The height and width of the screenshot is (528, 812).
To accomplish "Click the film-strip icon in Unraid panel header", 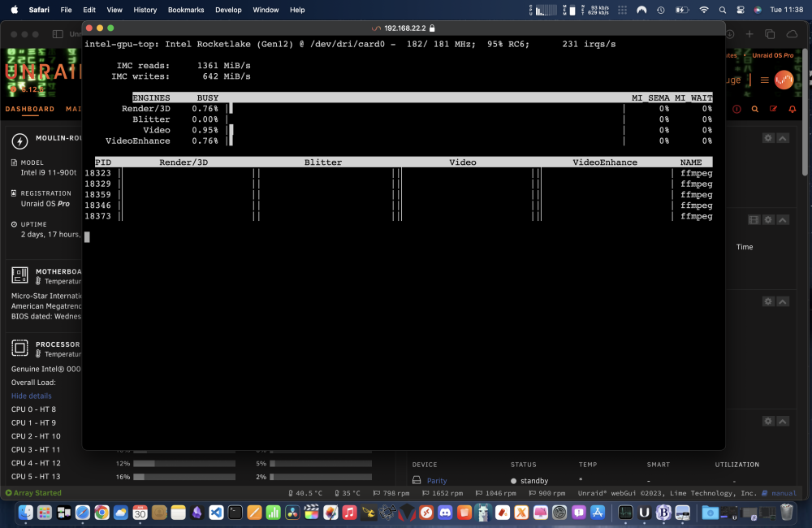I will [x=754, y=220].
